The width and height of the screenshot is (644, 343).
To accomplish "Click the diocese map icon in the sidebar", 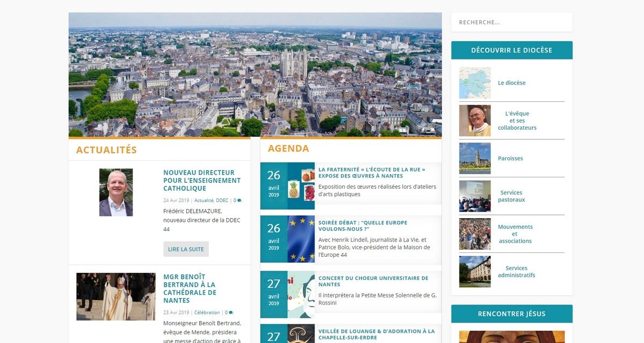I will tap(474, 83).
